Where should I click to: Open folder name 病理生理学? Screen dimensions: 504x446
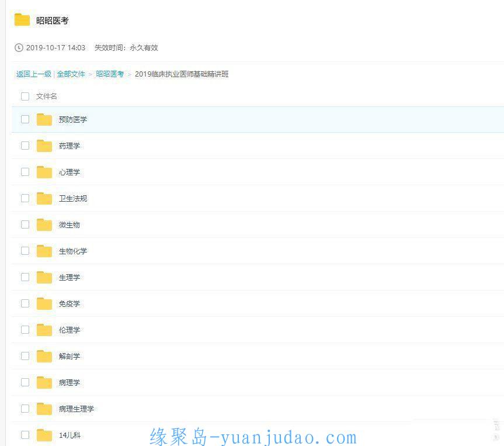pyautogui.click(x=77, y=409)
